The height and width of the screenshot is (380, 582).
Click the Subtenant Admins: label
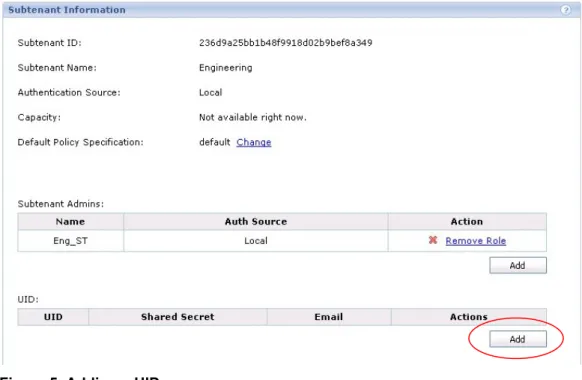(61, 204)
